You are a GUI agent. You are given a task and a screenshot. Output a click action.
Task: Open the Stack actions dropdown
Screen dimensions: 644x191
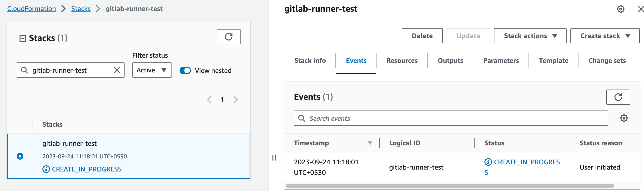click(x=530, y=36)
